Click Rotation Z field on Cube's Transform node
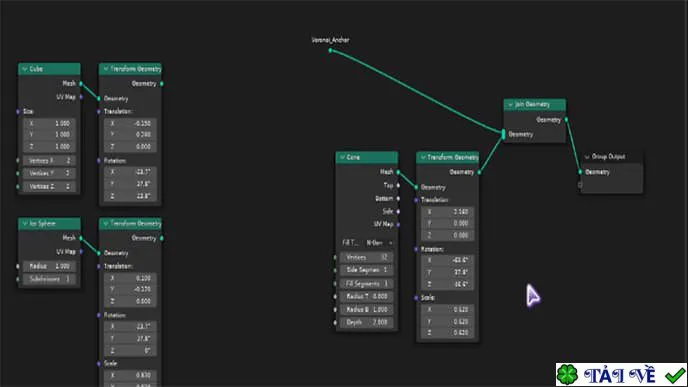 coord(130,196)
